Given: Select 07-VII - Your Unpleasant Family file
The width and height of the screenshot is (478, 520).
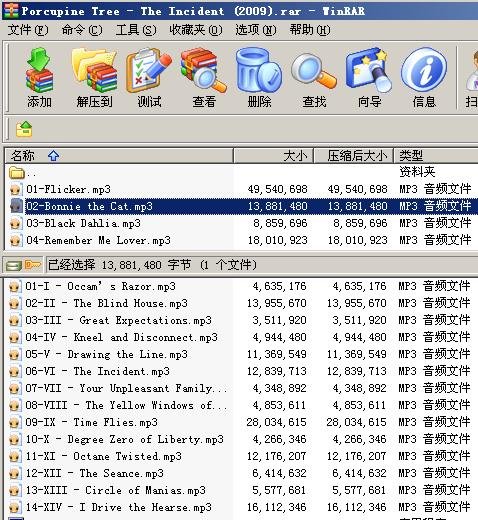Looking at the screenshot, I should pyautogui.click(x=126, y=389).
